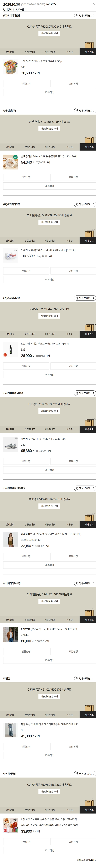96x868 pixels.
Task: Open the Nike V2K Run shoe thumbnail
Action: point(10,445)
